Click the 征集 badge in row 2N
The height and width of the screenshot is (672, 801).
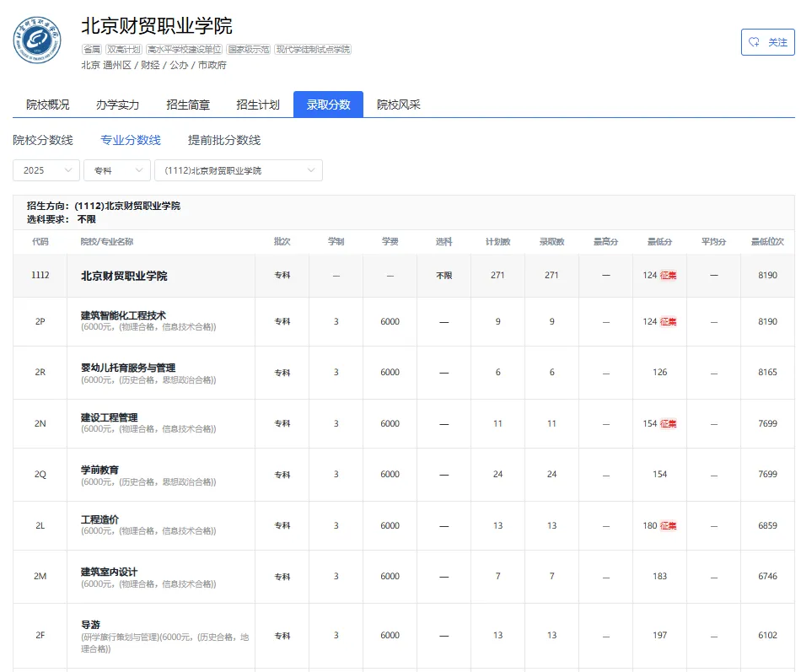pyautogui.click(x=668, y=423)
